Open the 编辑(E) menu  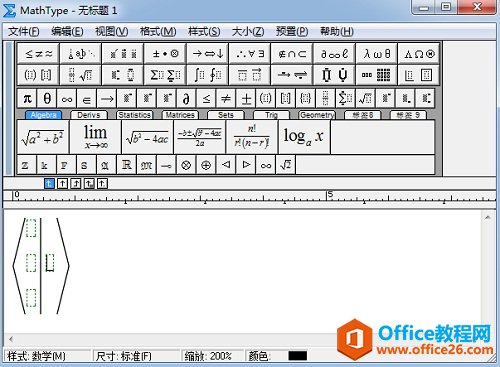[x=67, y=32]
